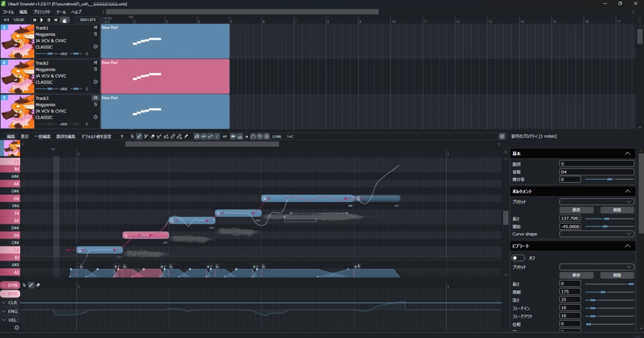Click the play button in the transport bar

tap(42, 19)
